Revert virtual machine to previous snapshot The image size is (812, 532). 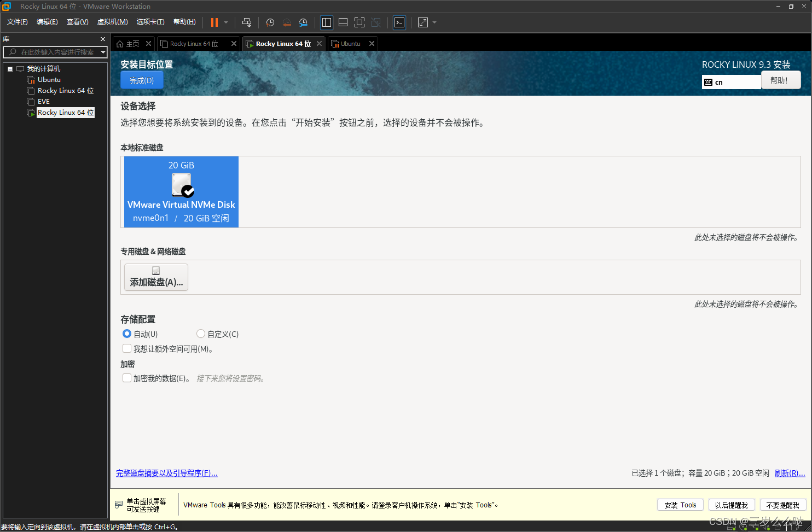[287, 22]
